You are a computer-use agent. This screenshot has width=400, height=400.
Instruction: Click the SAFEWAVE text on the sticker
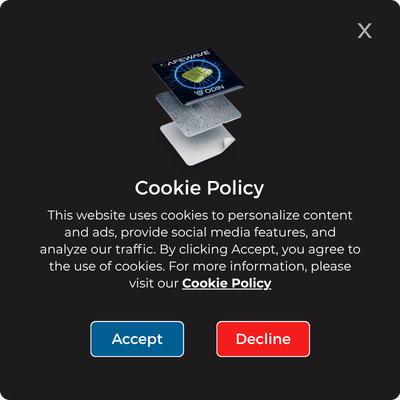click(185, 59)
